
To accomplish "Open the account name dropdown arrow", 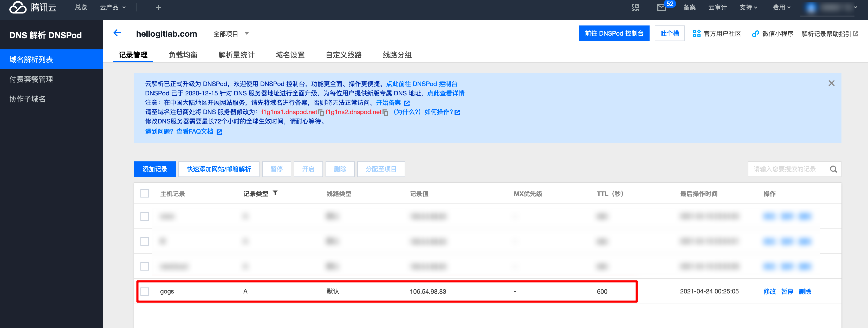I will click(x=855, y=8).
